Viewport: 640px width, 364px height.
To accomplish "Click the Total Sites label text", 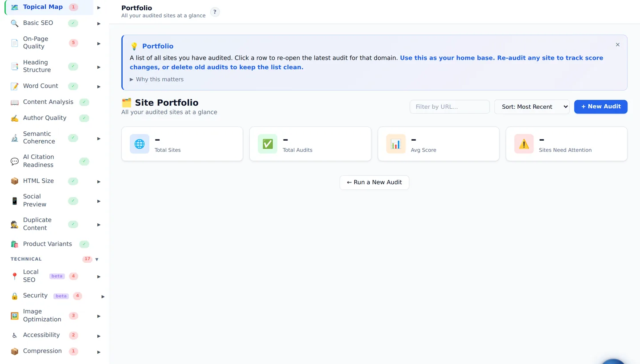I will [x=168, y=150].
